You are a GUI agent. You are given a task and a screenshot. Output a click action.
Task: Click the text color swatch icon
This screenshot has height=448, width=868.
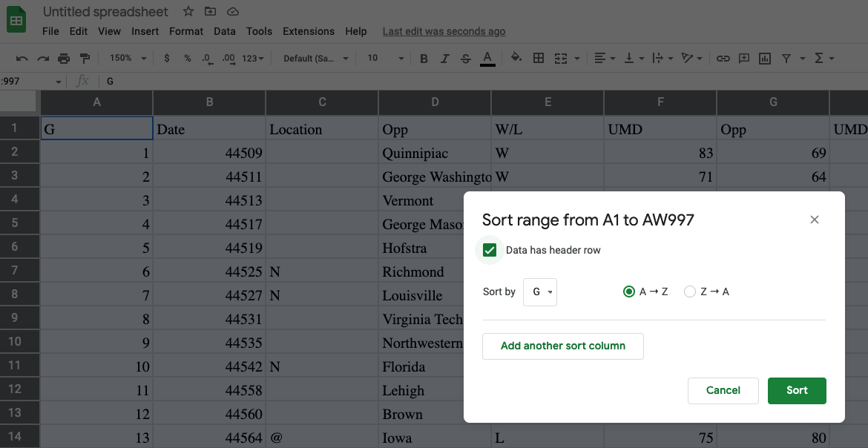[x=487, y=57]
